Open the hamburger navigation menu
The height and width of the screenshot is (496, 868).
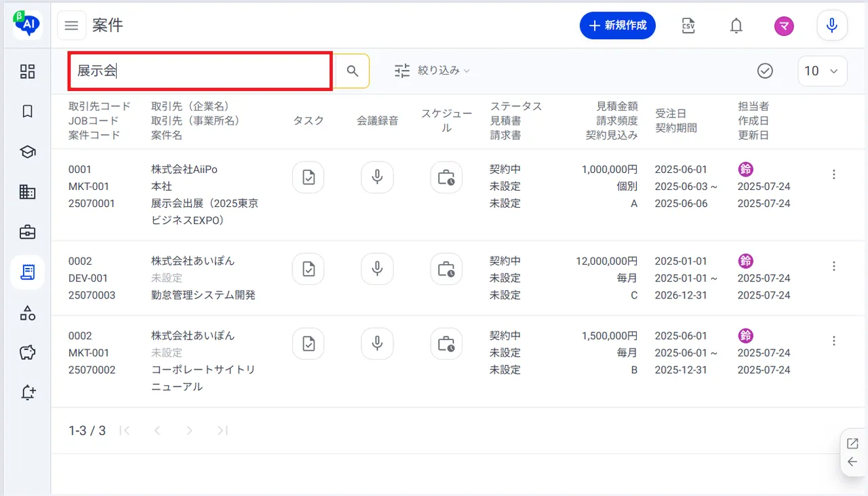point(71,26)
